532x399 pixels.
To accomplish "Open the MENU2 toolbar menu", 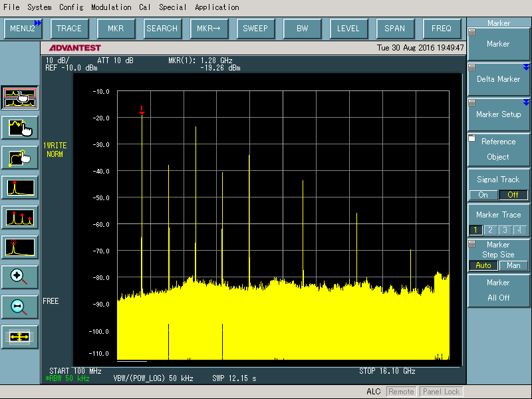I will [23, 29].
